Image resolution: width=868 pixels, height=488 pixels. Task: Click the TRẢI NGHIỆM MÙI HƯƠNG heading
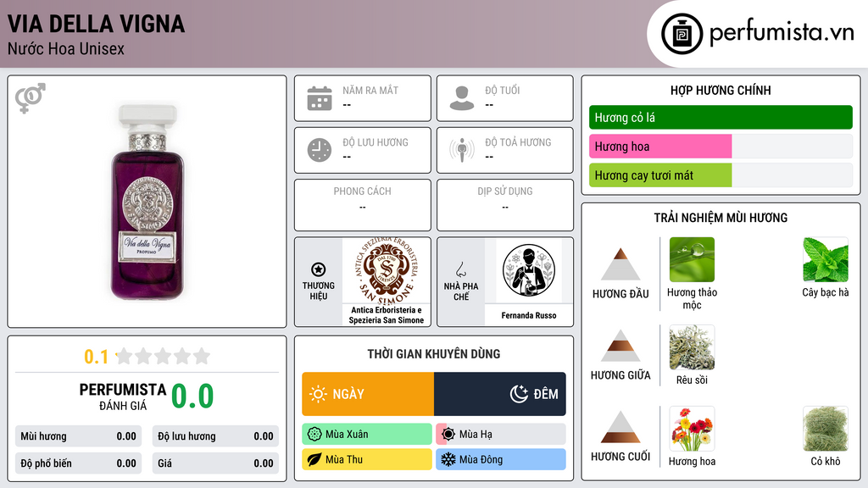pyautogui.click(x=721, y=218)
